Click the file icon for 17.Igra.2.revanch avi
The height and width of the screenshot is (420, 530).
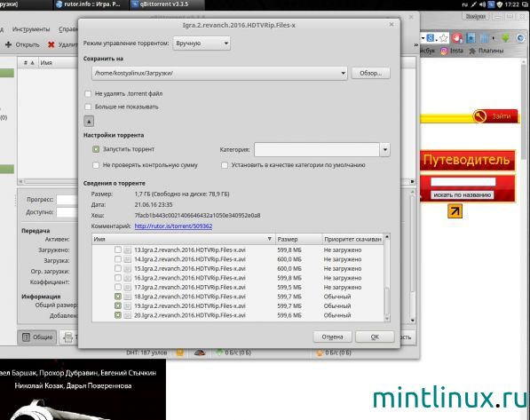(x=128, y=288)
